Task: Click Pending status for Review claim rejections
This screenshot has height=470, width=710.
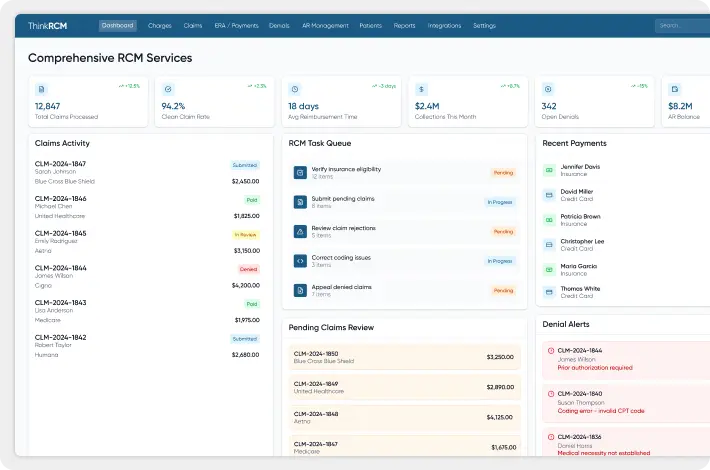Action: (x=503, y=232)
